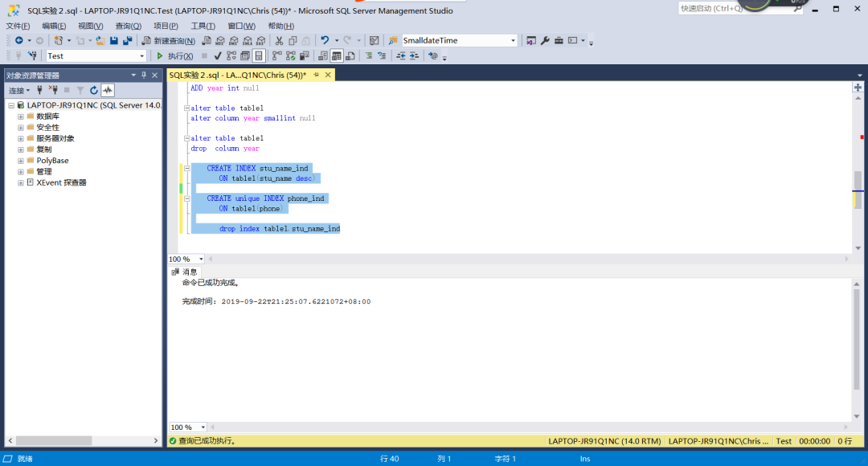The image size is (868, 466).
Task: Click the Activity Monitor icon in Object Explorer
Action: (x=107, y=90)
